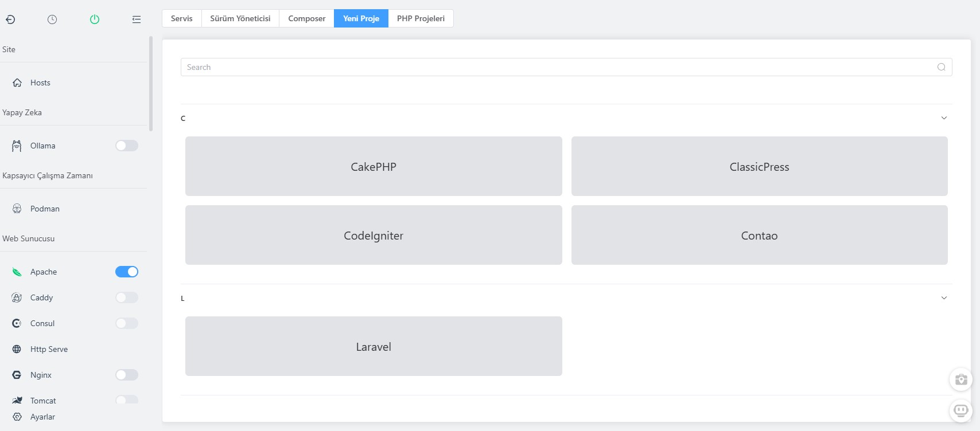Select the CakePHP project card
The height and width of the screenshot is (431, 980).
pos(374,166)
